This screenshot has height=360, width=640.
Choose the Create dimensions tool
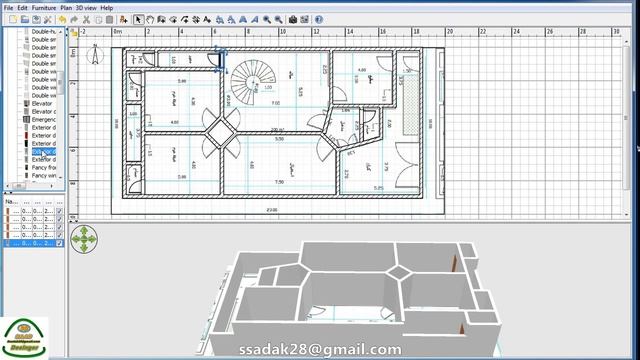(196, 20)
